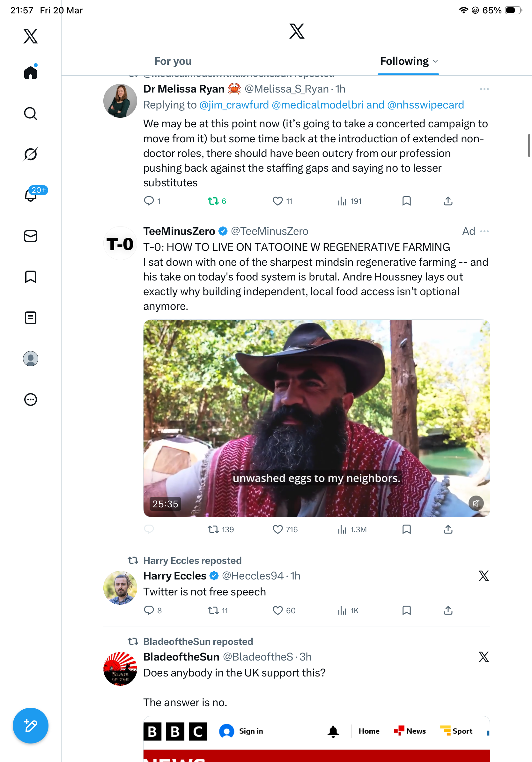Click the timeline scrollbar on right edge
The width and height of the screenshot is (532, 762).
tap(529, 146)
